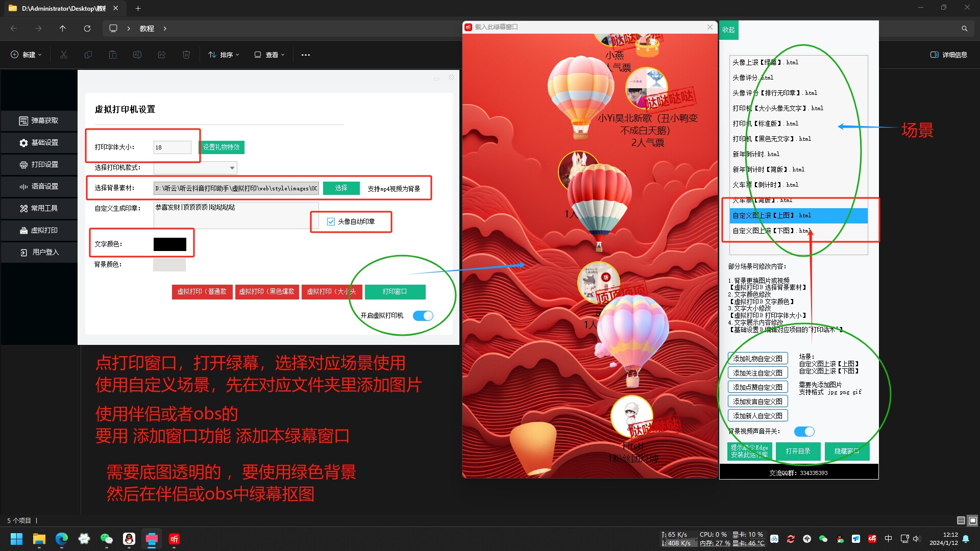
Task: Click the 打开目录 button
Action: pyautogui.click(x=798, y=451)
